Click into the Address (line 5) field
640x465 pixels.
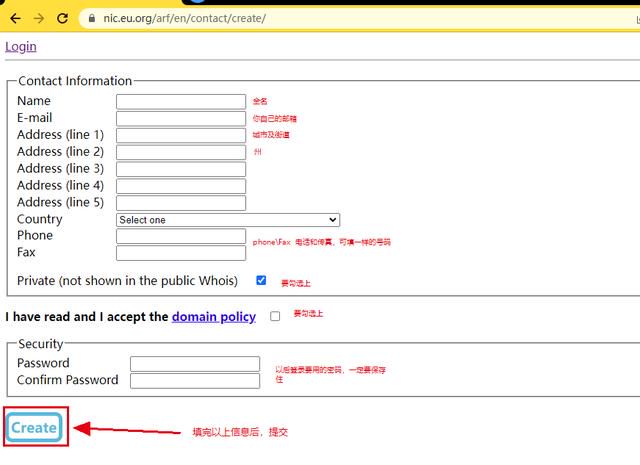[181, 203]
